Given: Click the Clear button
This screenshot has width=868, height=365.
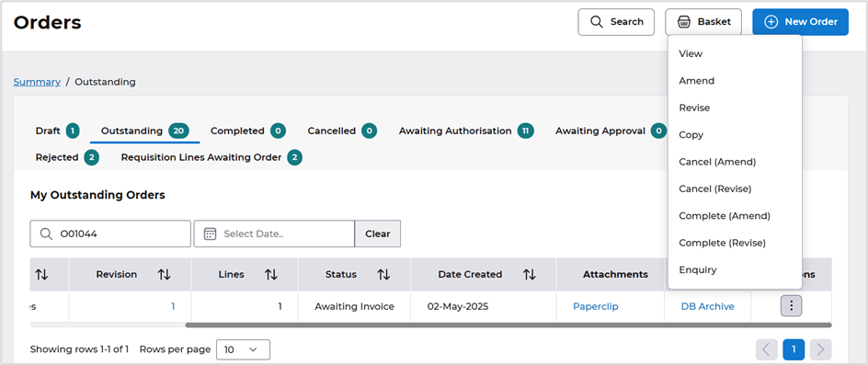Looking at the screenshot, I should click(x=378, y=234).
